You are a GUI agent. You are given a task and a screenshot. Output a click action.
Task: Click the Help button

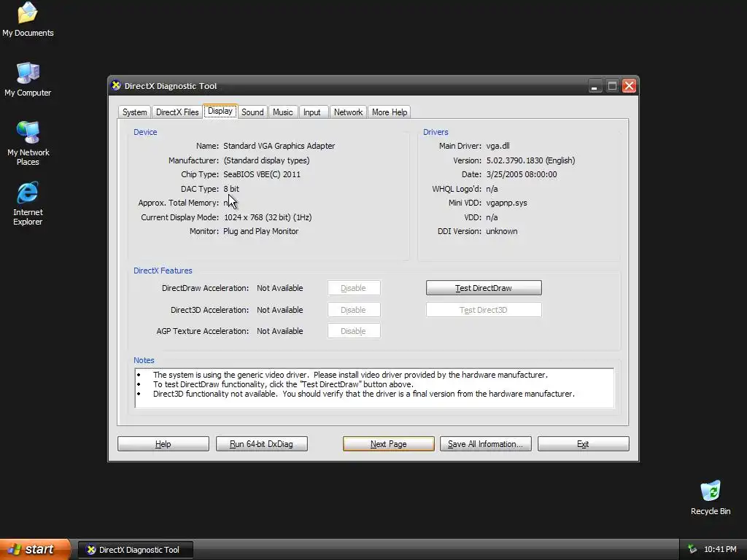pos(163,444)
